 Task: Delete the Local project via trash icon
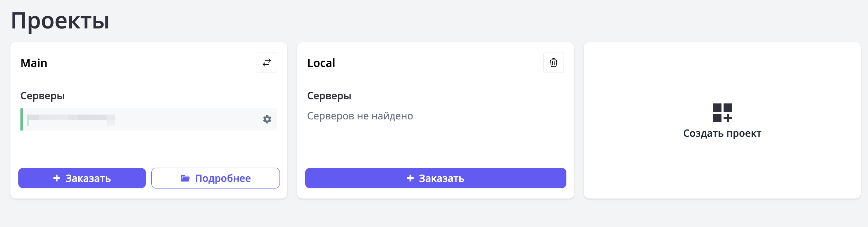553,62
